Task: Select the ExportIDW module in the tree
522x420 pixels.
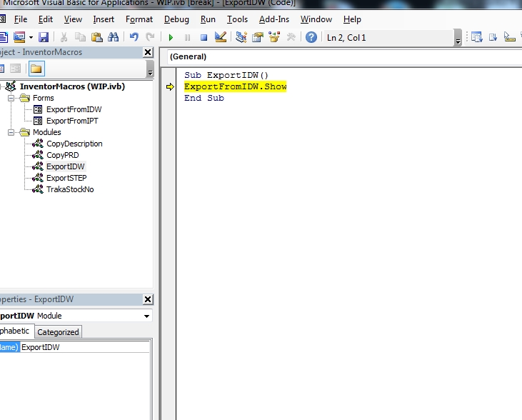Action: 66,166
